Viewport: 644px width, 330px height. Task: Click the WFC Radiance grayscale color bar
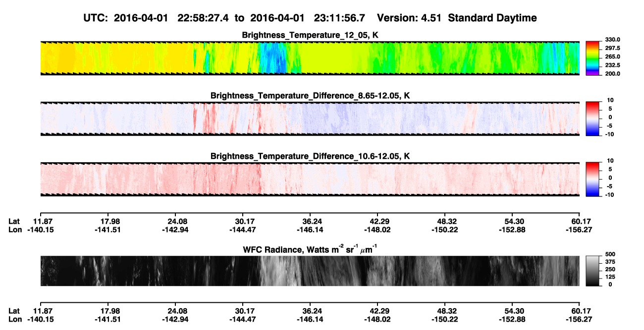click(x=592, y=271)
